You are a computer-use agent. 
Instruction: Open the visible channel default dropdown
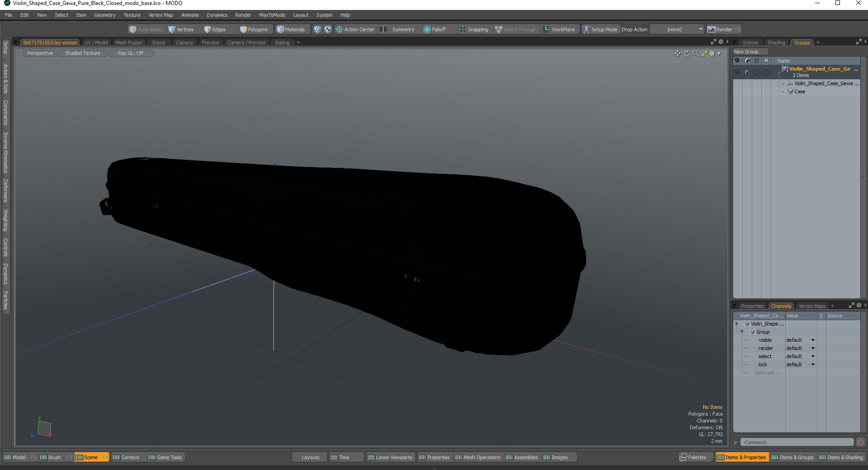[800, 340]
